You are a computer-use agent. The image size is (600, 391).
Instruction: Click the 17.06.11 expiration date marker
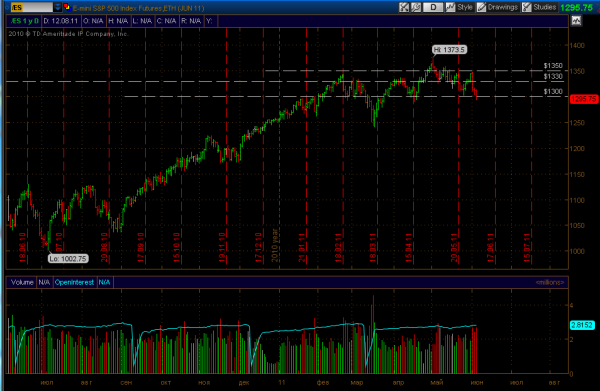(x=491, y=248)
